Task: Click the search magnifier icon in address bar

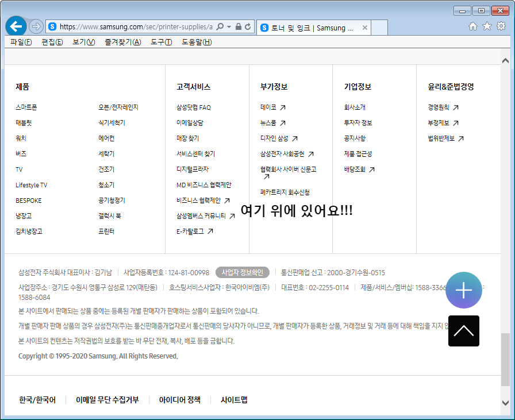Action: click(x=220, y=26)
